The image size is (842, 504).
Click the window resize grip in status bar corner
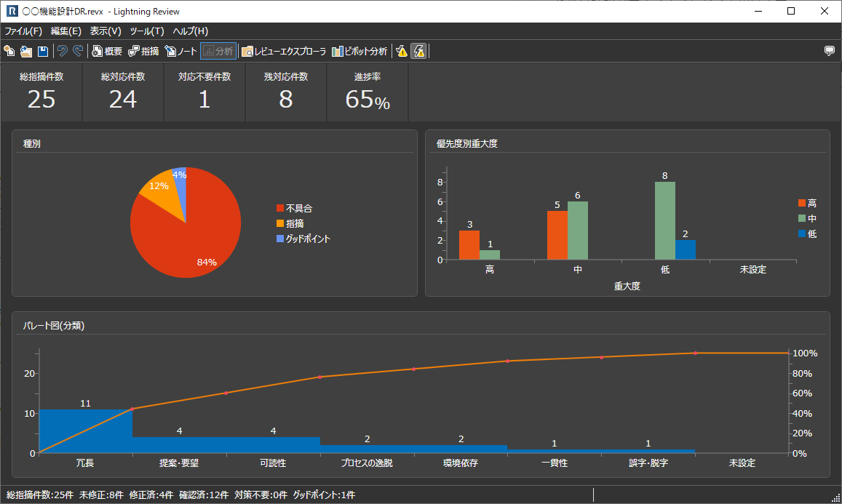(x=835, y=497)
